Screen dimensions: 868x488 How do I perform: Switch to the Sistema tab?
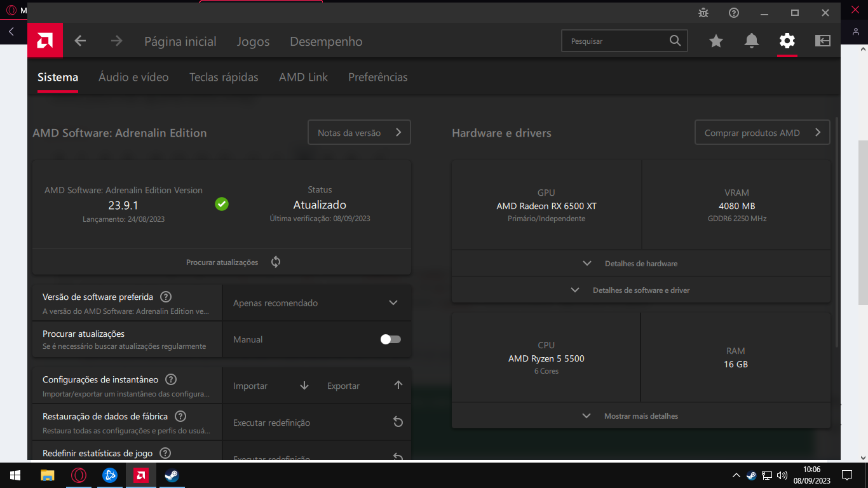click(58, 77)
